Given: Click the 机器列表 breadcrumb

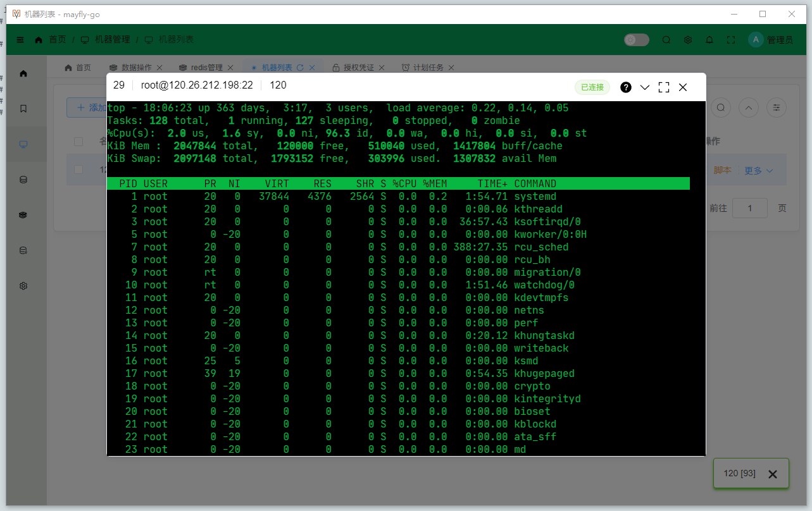Looking at the screenshot, I should (x=176, y=40).
